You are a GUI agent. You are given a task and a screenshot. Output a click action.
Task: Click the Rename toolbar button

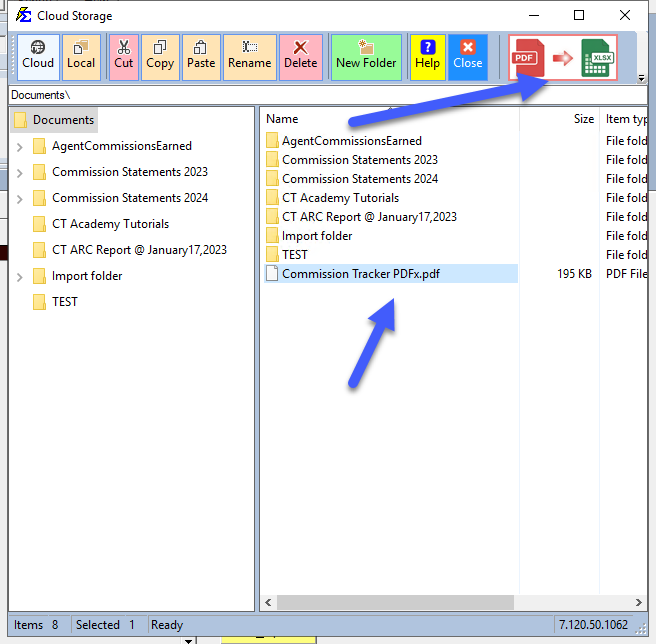click(x=249, y=57)
